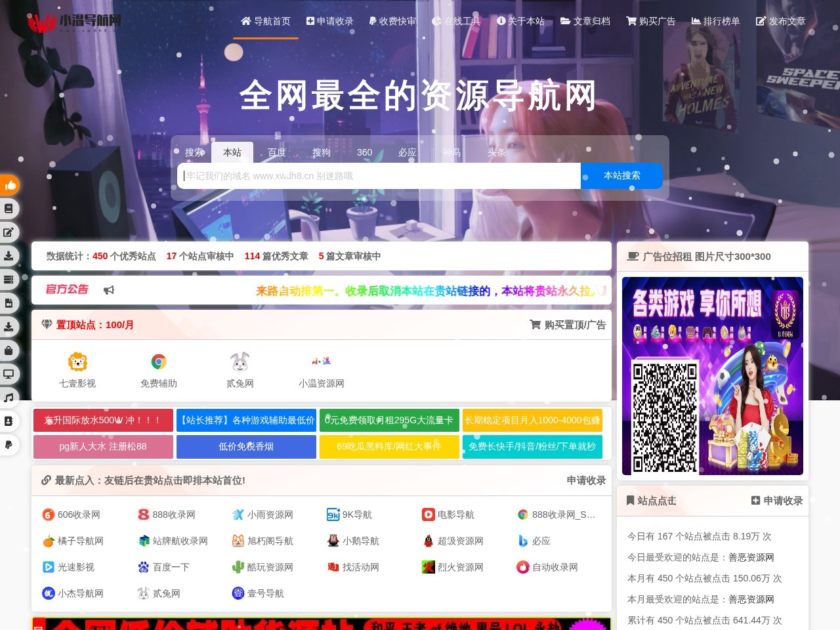This screenshot has width=840, height=630.
Task: Open 七壹影视 from the pinned sites
Action: (77, 367)
